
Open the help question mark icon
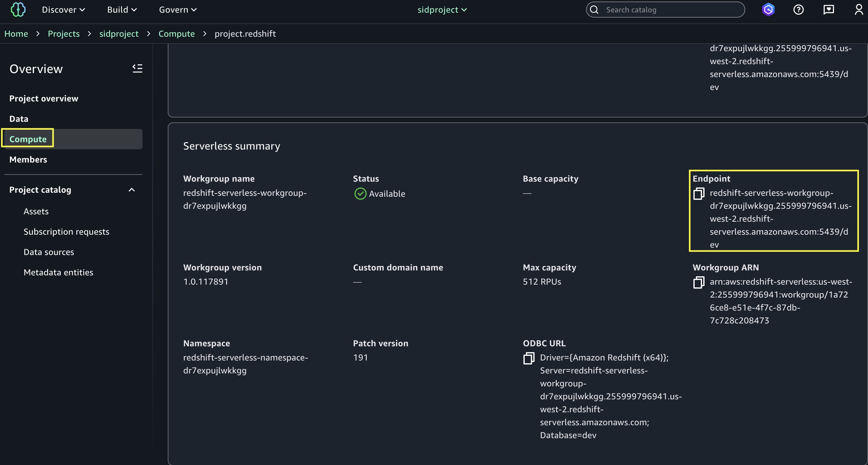(798, 10)
